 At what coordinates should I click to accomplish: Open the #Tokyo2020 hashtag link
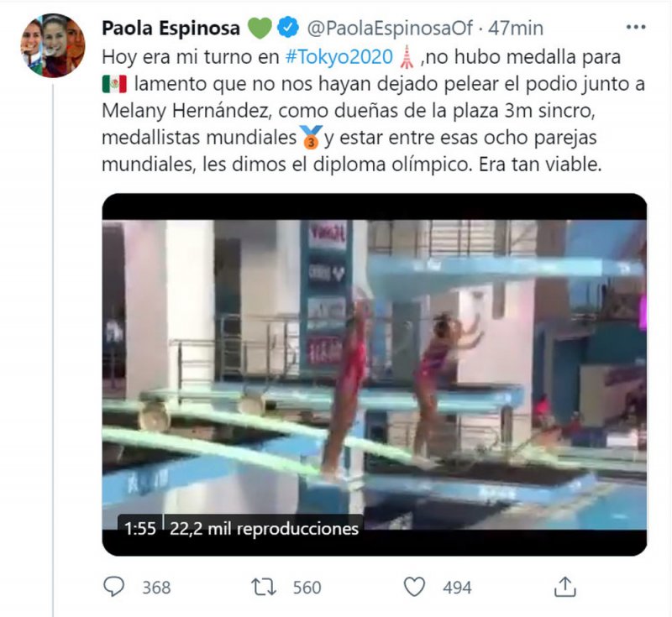tap(339, 57)
